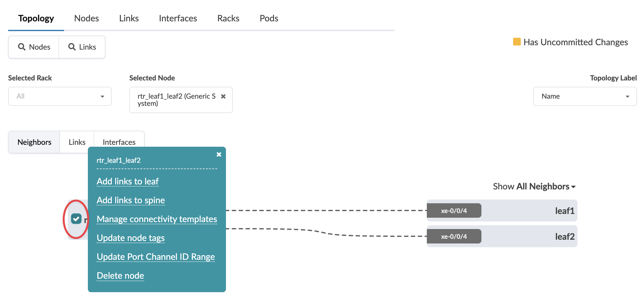This screenshot has width=644, height=306.
Task: Open the Selected Rack dropdown
Action: pyautogui.click(x=60, y=96)
